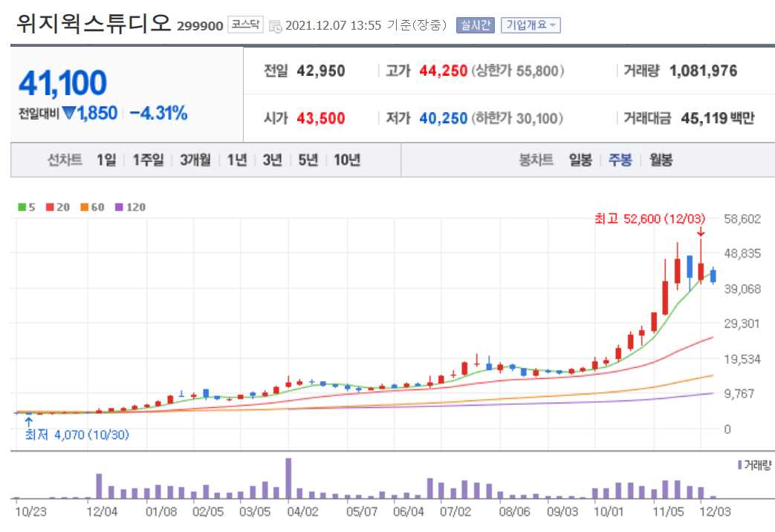Click the green 5 moving-average legend icon
This screenshot has height=532, width=775.
[21, 207]
